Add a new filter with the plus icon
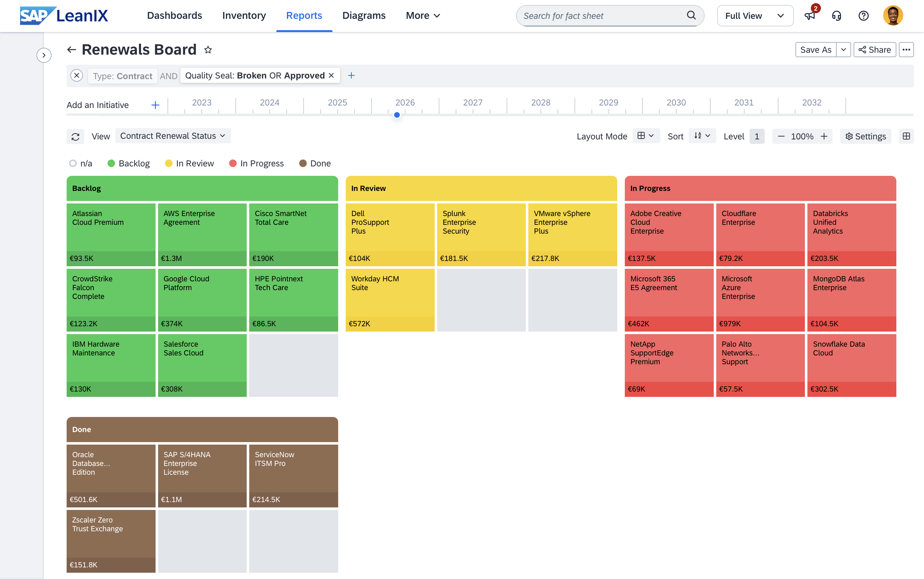 [x=351, y=76]
